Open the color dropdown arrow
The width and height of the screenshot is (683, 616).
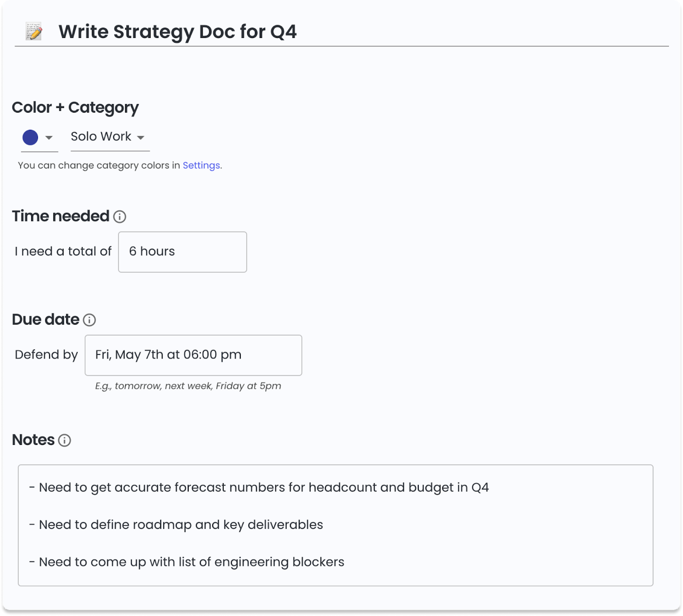(x=49, y=137)
